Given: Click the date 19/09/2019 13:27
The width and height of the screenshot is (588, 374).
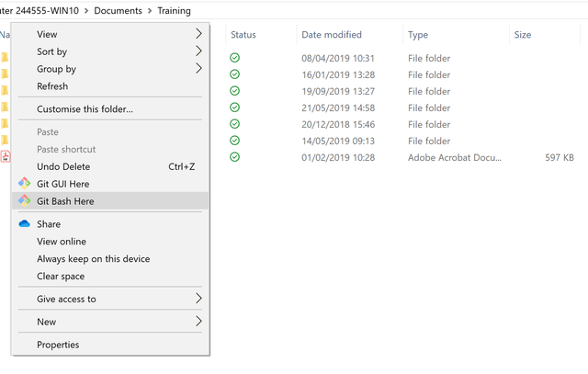Looking at the screenshot, I should [338, 91].
